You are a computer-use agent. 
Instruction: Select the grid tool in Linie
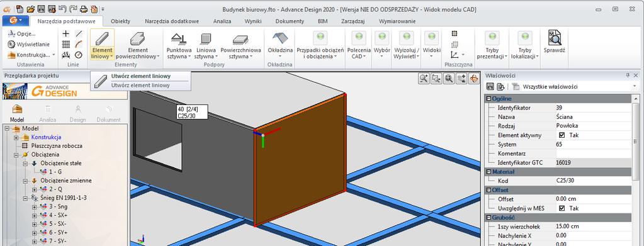(x=65, y=44)
